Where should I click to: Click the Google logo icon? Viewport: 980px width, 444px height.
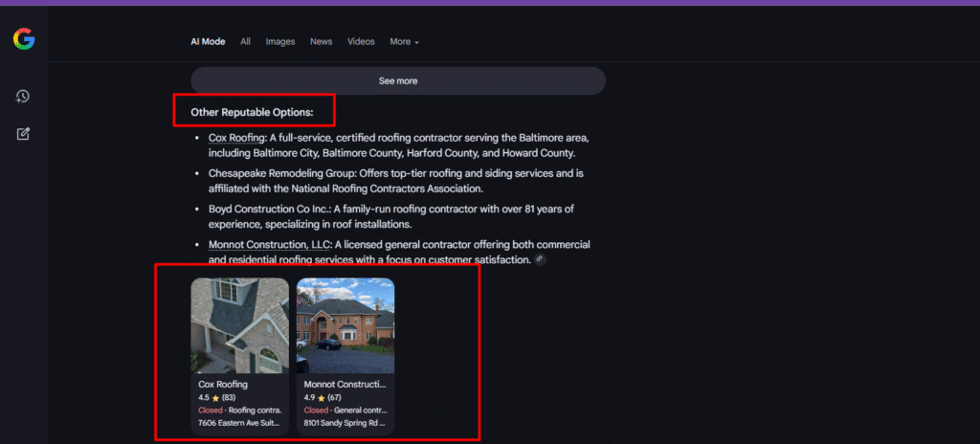pos(24,39)
